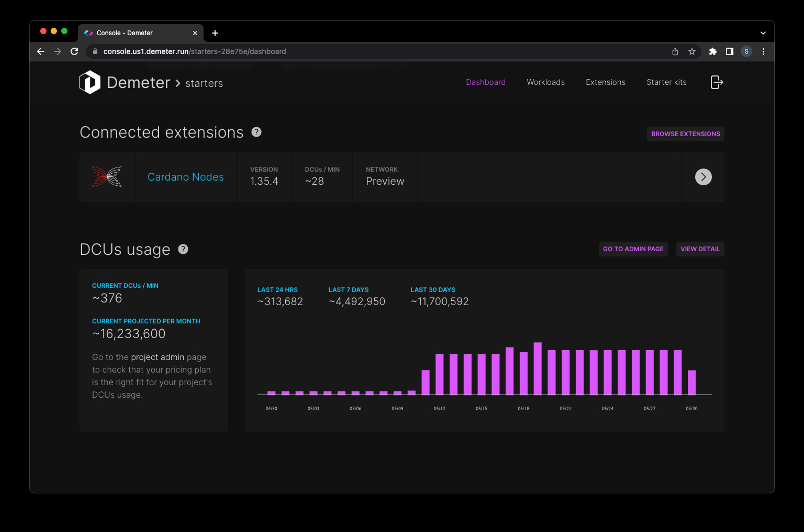The image size is (804, 532).
Task: Reload the page
Action: [x=74, y=52]
